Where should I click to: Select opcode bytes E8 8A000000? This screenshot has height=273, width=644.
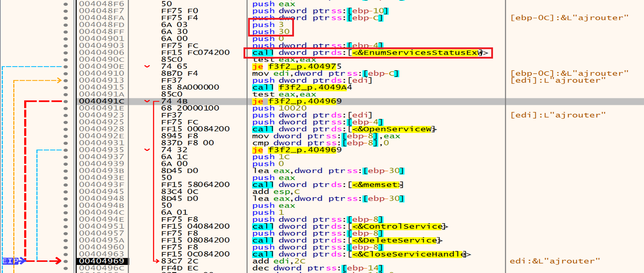190,87
